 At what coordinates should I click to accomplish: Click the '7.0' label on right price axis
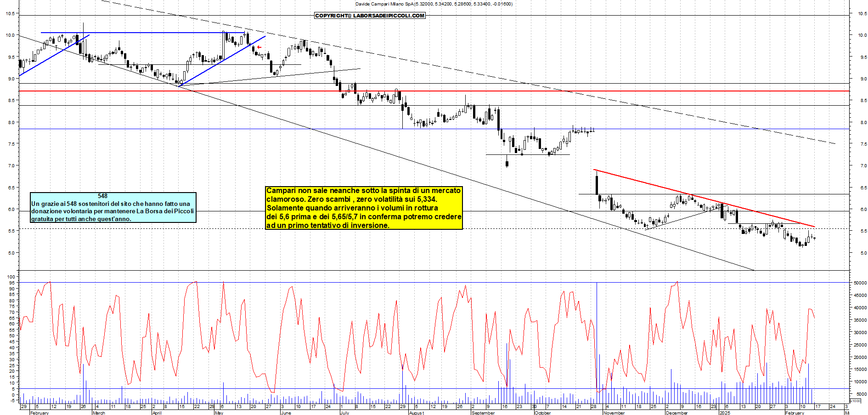click(x=864, y=166)
